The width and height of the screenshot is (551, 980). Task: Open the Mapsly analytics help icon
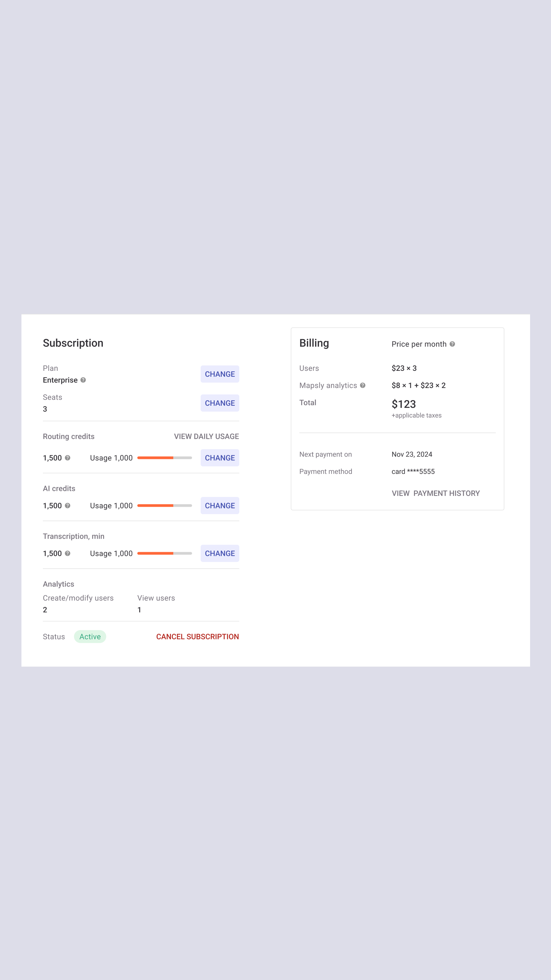click(x=363, y=385)
